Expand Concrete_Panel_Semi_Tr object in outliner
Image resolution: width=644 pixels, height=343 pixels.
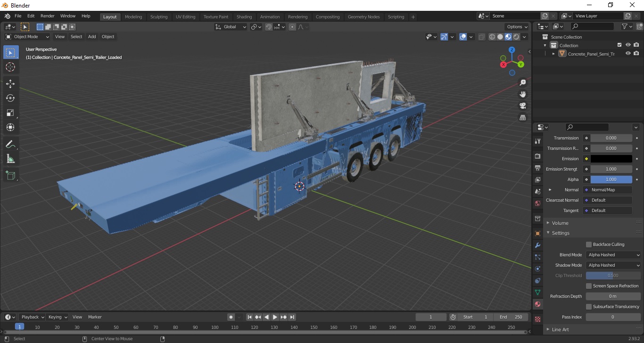tap(553, 54)
